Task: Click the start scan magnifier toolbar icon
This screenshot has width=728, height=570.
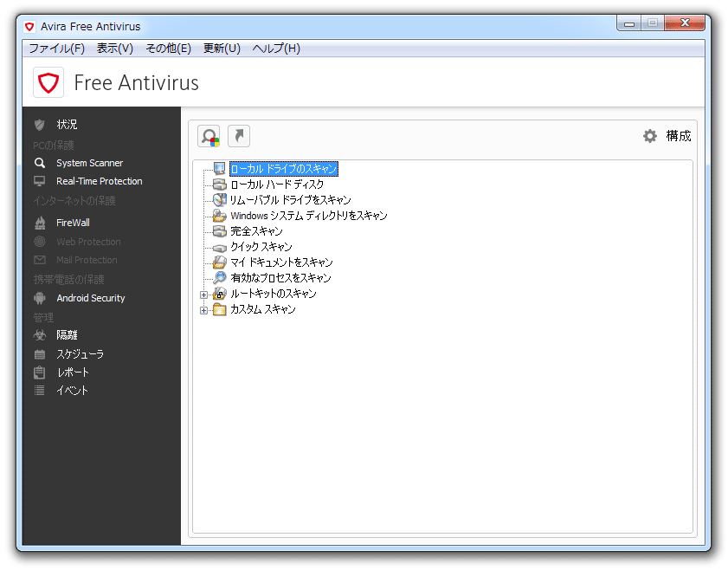Action: coord(209,136)
